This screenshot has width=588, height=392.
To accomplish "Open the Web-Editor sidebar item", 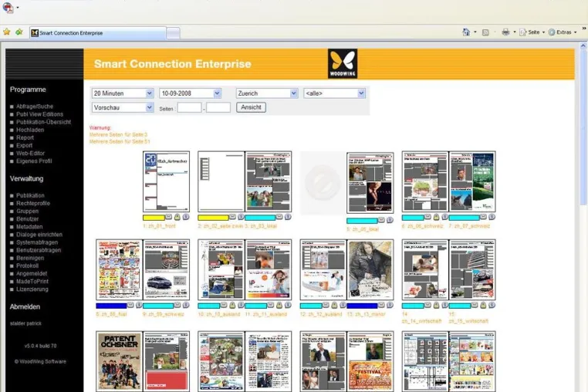I will [30, 153].
